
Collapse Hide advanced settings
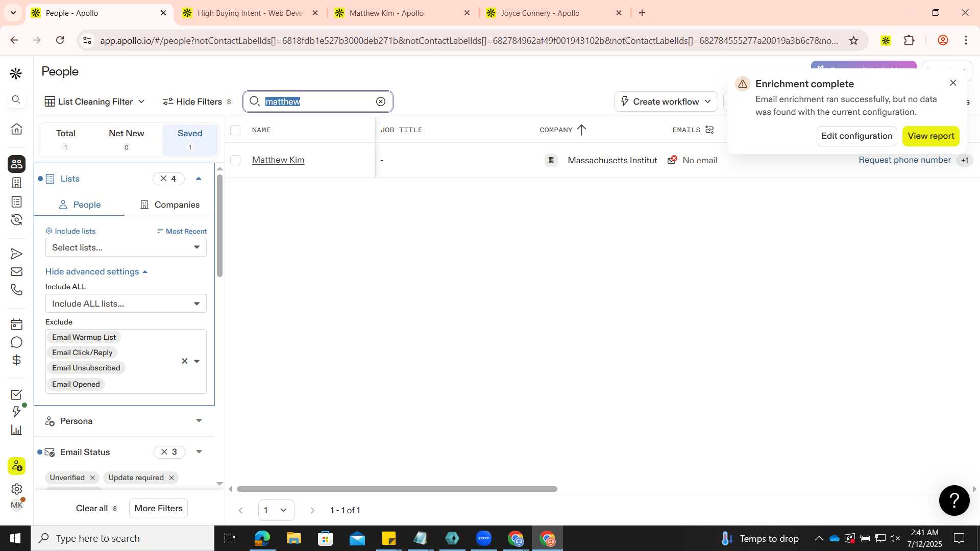(96, 271)
